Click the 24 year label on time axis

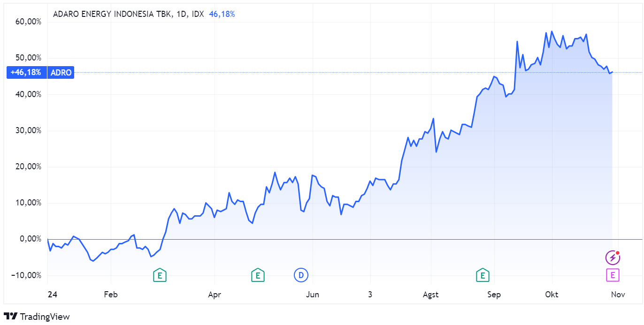[52, 295]
